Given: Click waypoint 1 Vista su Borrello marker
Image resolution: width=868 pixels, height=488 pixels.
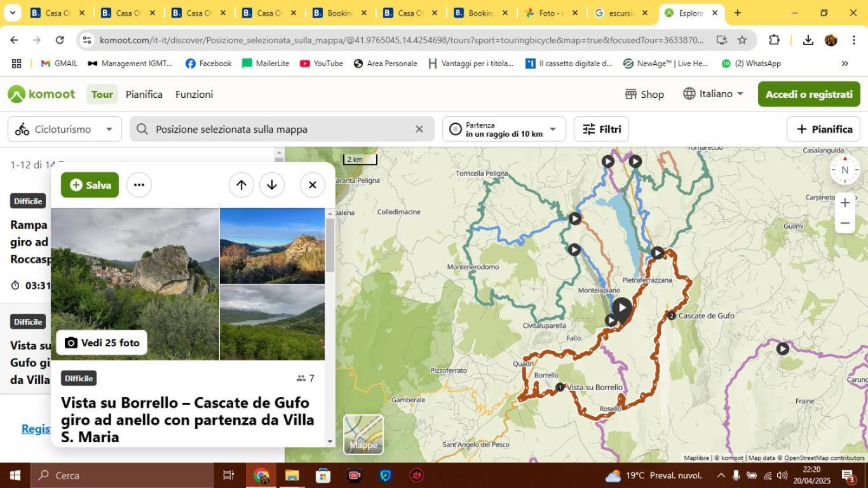Looking at the screenshot, I should 560,387.
